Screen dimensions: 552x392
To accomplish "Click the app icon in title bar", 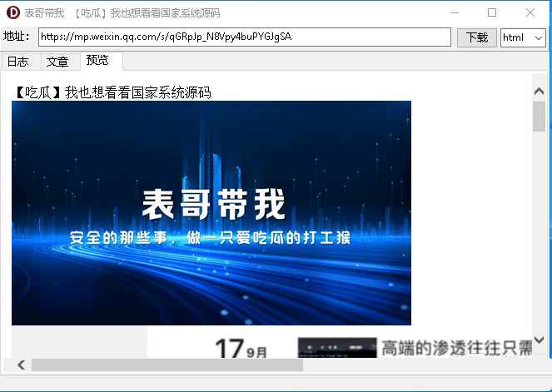I will click(x=12, y=12).
